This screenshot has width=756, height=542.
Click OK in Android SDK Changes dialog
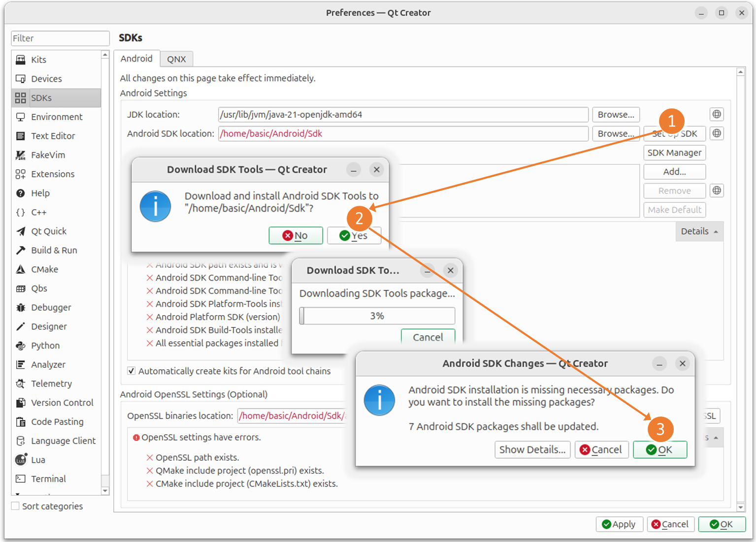[x=659, y=449]
